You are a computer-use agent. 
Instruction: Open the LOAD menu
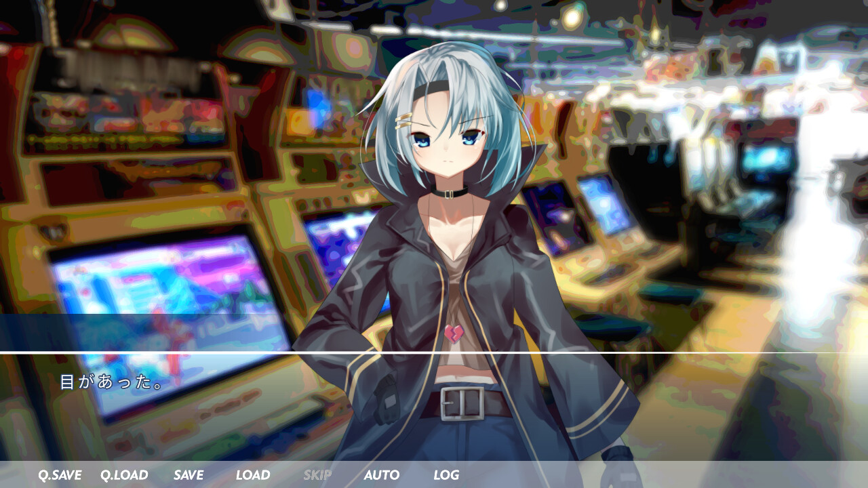pos(253,475)
